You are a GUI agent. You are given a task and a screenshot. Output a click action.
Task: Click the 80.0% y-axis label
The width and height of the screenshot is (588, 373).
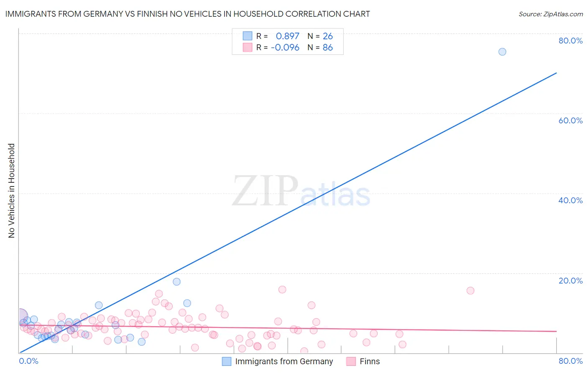tap(570, 41)
